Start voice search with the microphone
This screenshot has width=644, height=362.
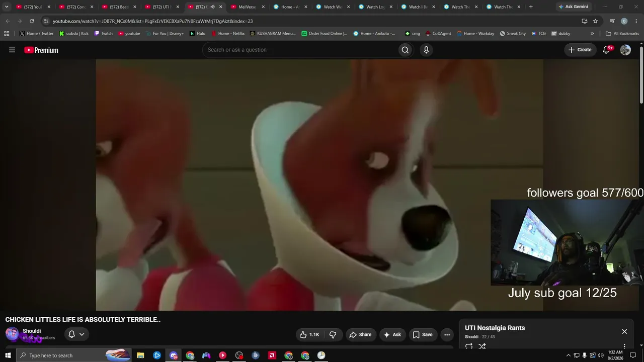point(426,50)
